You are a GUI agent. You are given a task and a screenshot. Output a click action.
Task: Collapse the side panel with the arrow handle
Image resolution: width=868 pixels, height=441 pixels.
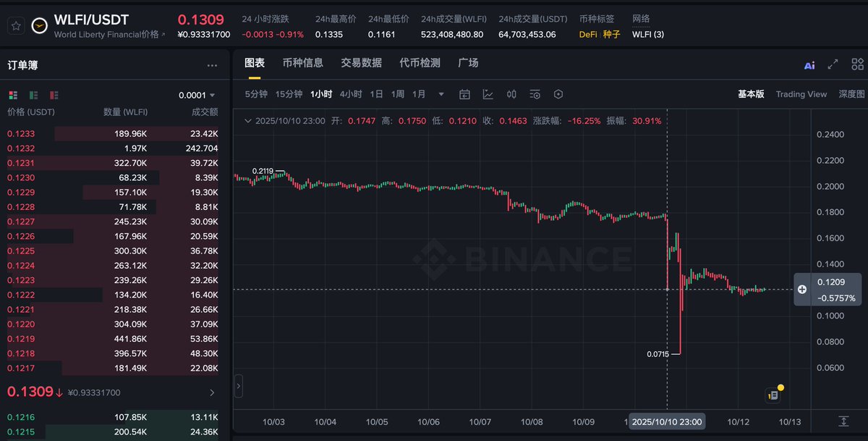point(238,386)
